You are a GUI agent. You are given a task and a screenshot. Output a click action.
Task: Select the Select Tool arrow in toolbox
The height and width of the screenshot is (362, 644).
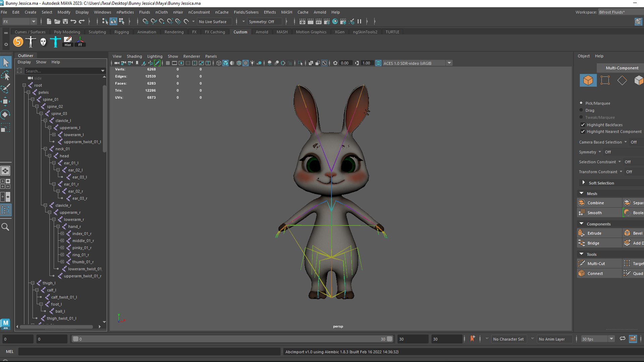6,62
